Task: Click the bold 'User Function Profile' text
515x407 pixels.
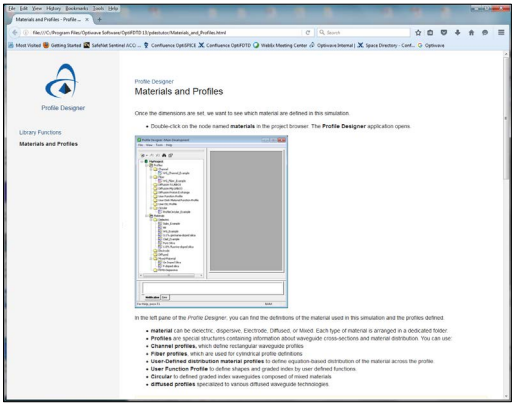Action: coord(179,369)
